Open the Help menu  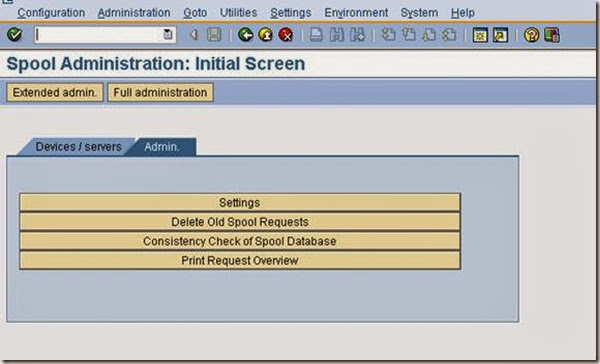point(463,13)
